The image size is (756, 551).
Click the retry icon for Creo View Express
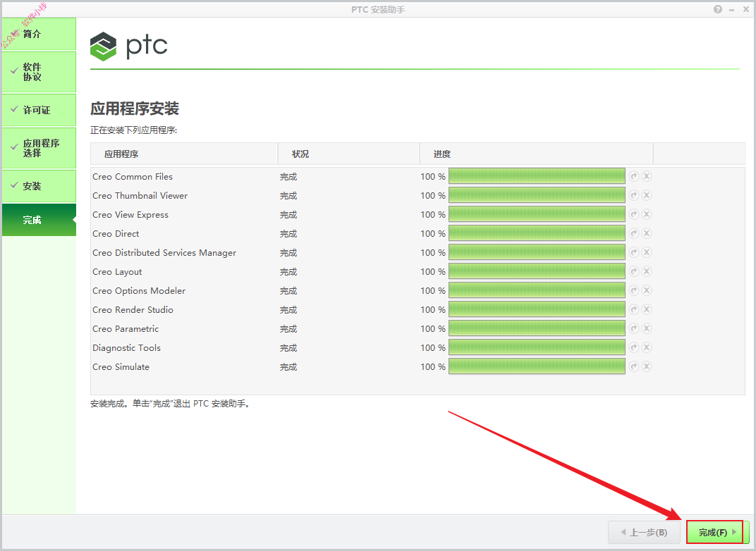point(634,214)
